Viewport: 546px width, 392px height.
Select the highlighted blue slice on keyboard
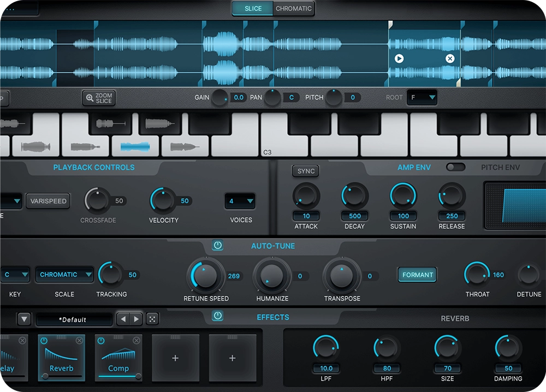click(135, 146)
